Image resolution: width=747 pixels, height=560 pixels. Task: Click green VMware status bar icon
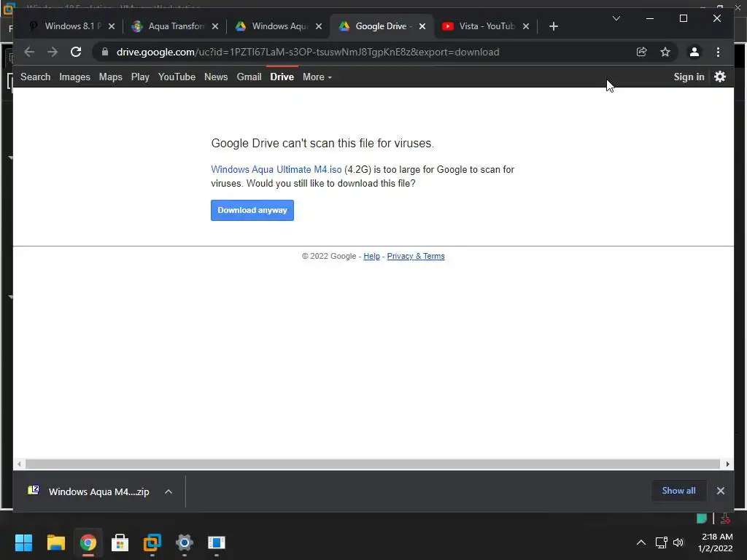tap(701, 518)
